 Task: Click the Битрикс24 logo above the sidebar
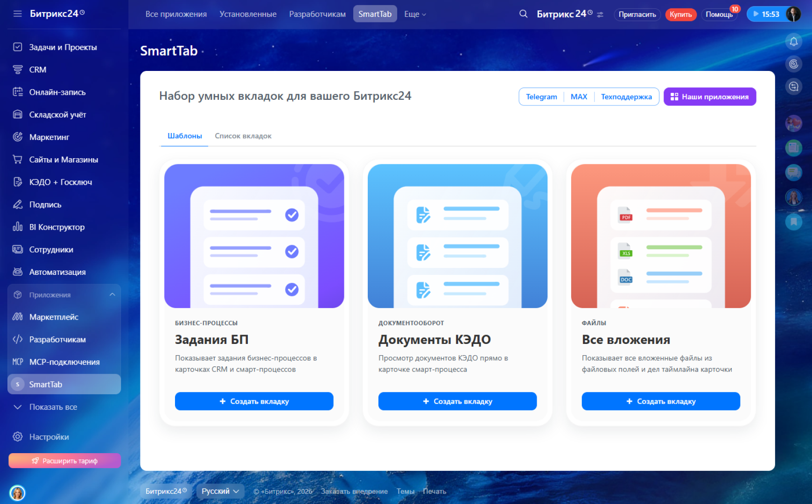pyautogui.click(x=57, y=14)
